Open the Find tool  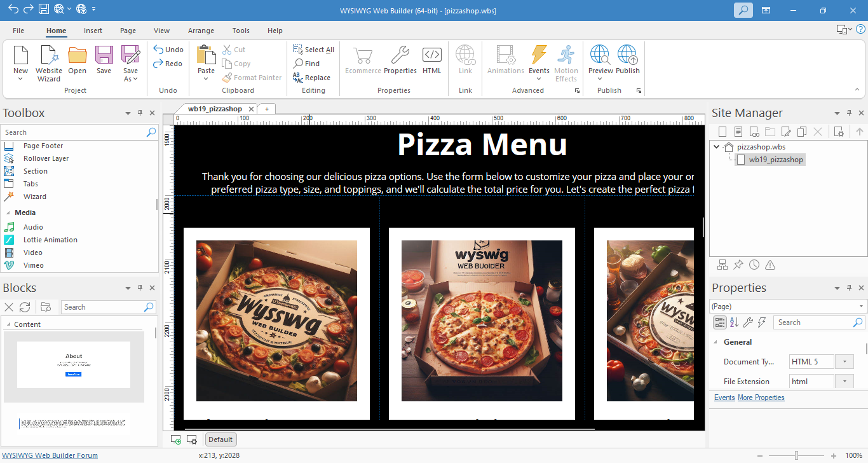coord(307,64)
